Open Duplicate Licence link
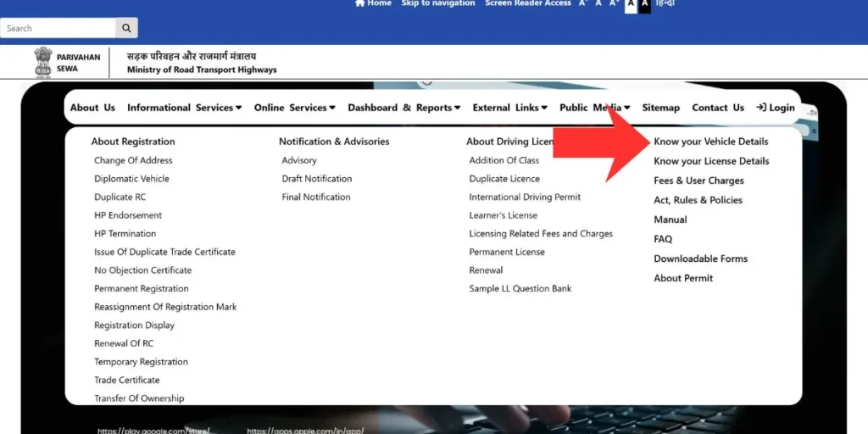Image resolution: width=868 pixels, height=434 pixels. coord(504,179)
